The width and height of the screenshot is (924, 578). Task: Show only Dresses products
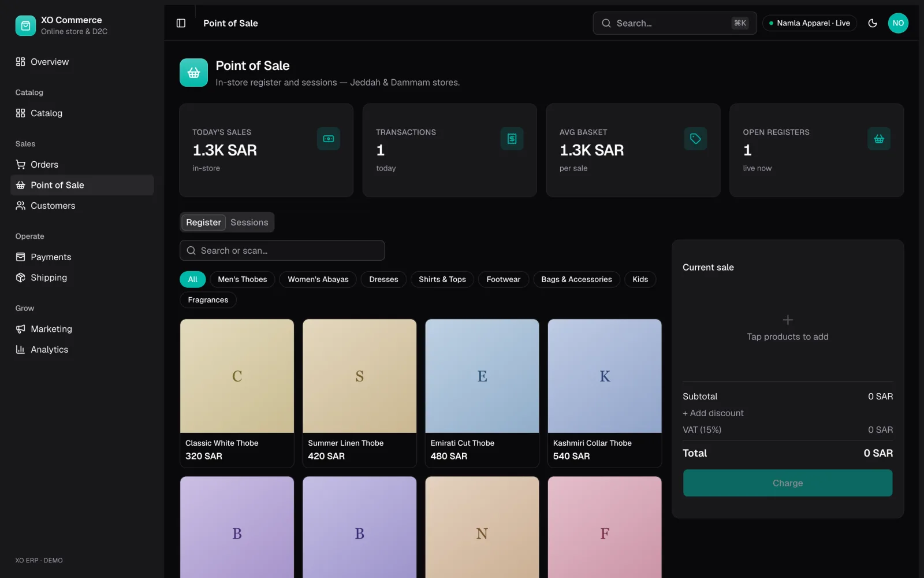point(383,279)
